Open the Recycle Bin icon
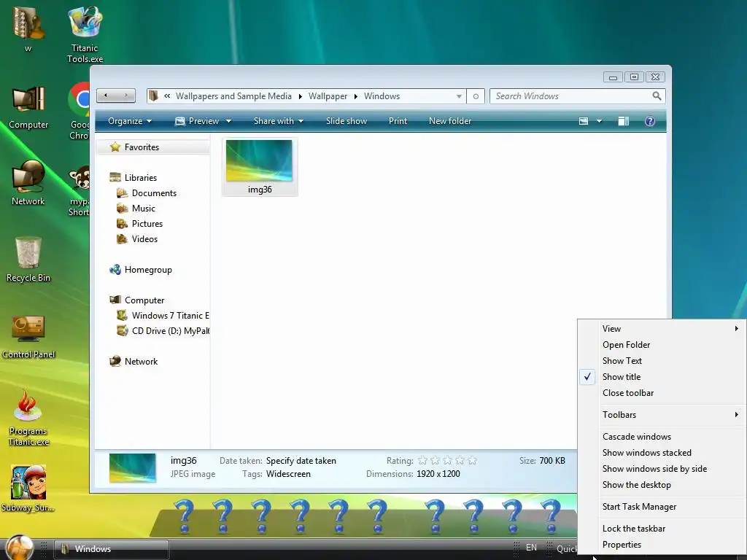Viewport: 747px width, 560px height. [28, 260]
